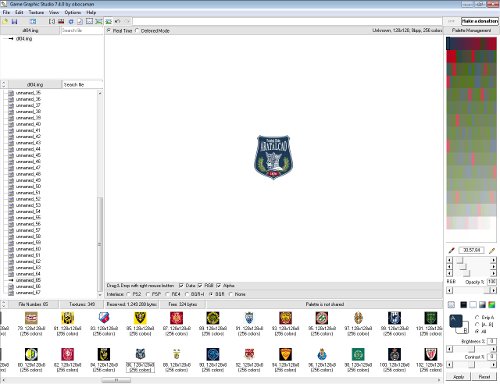
Task: Click the Open file toolbar icon
Action: click(5, 21)
